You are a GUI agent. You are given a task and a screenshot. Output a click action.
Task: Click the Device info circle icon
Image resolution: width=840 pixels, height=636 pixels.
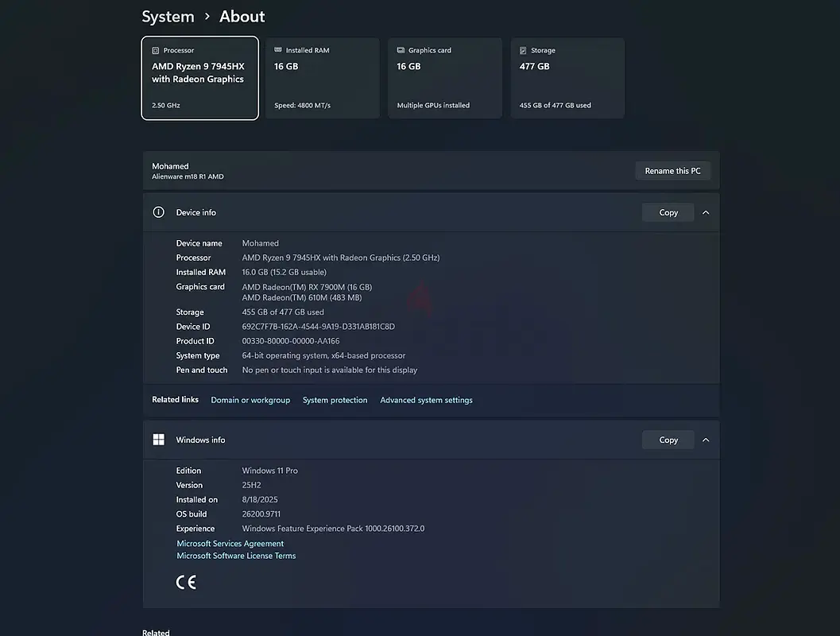pos(159,212)
